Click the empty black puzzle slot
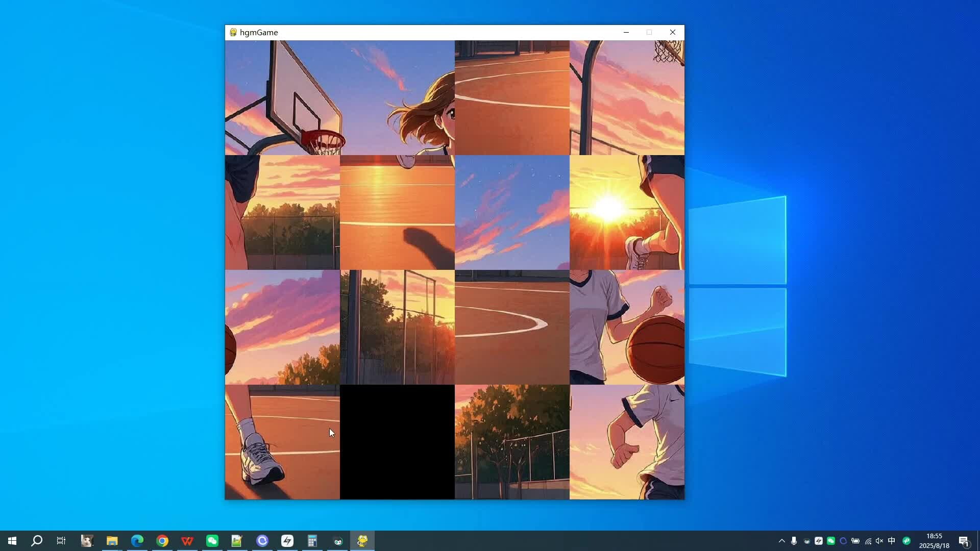The height and width of the screenshot is (551, 980). point(397,442)
